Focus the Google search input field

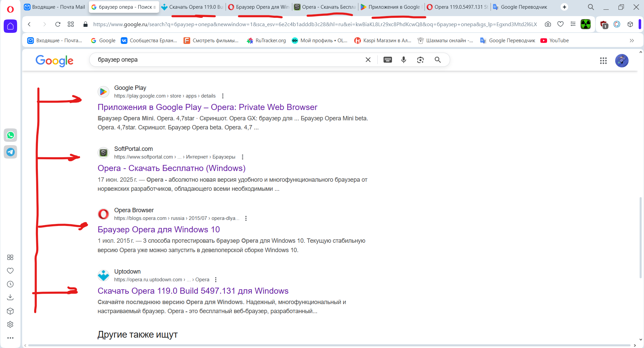tap(228, 60)
